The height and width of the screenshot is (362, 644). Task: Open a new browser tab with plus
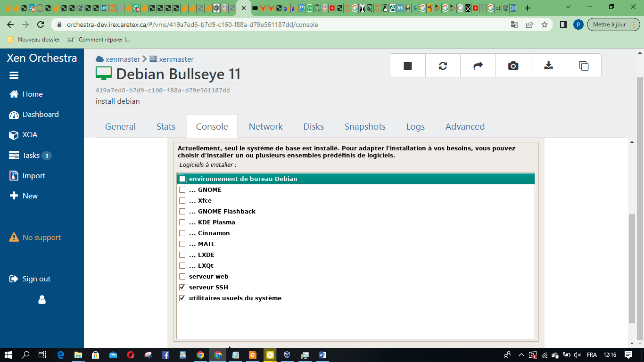tap(528, 8)
